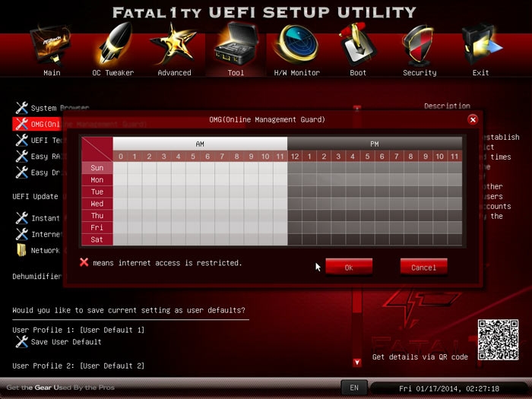Click the date and time display
This screenshot has width=532, height=399.
449,388
